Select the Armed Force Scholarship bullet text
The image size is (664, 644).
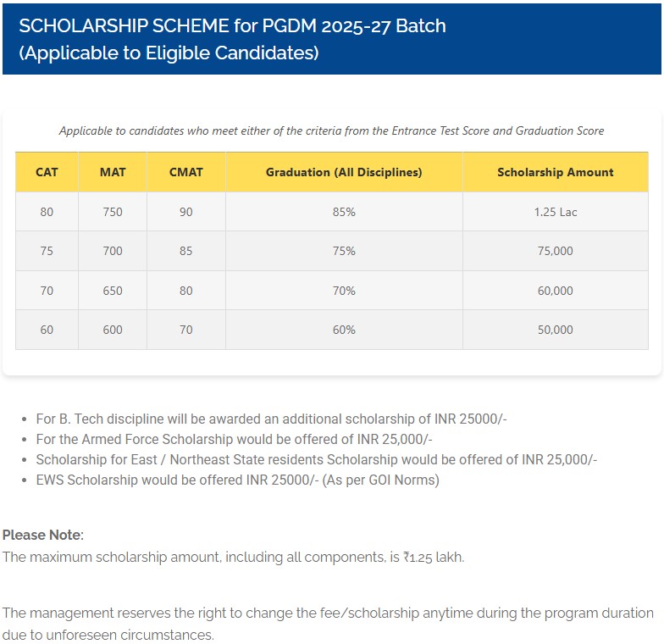coord(234,439)
